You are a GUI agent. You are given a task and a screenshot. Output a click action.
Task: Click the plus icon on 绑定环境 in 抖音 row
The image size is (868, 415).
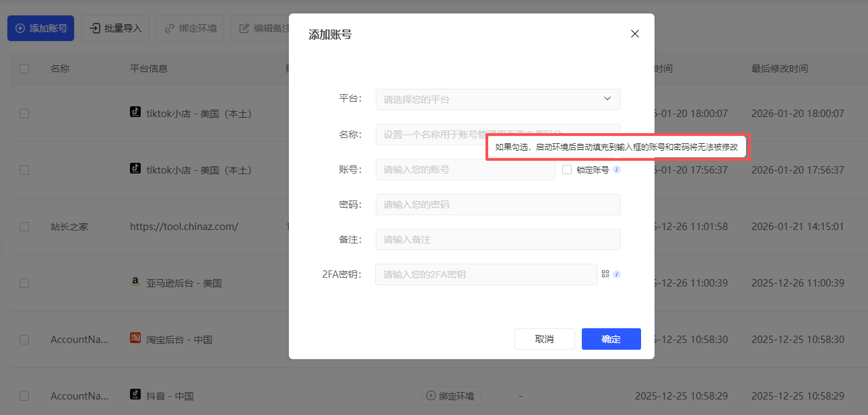pyautogui.click(x=432, y=395)
